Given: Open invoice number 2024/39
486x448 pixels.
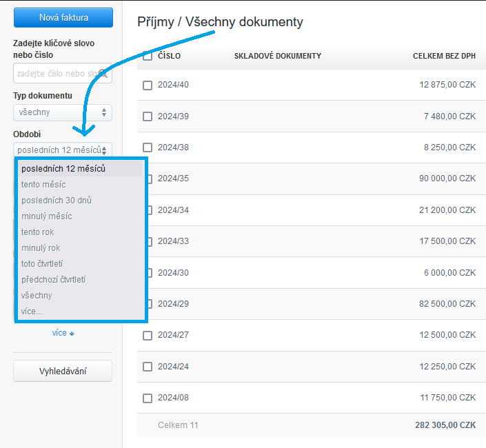Looking at the screenshot, I should [x=173, y=116].
